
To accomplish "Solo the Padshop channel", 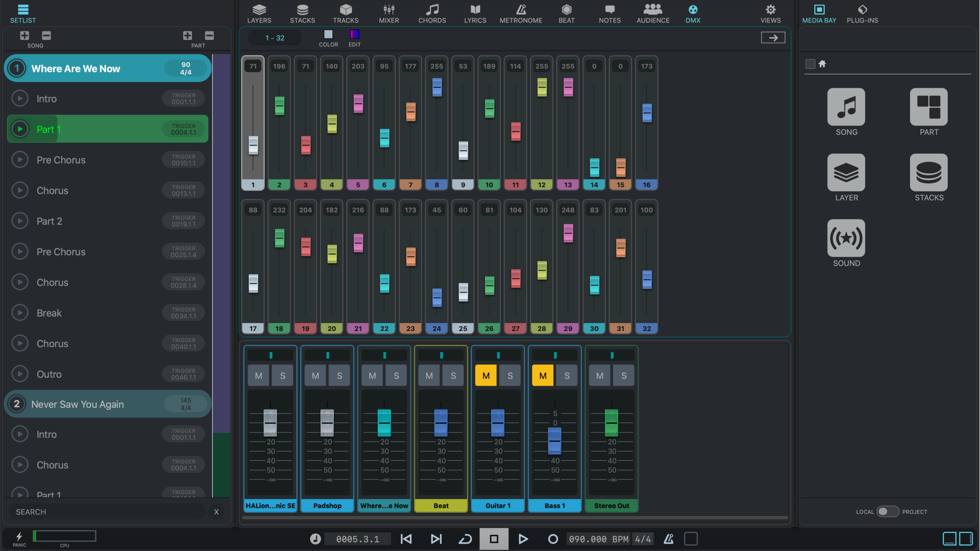I will pos(339,375).
